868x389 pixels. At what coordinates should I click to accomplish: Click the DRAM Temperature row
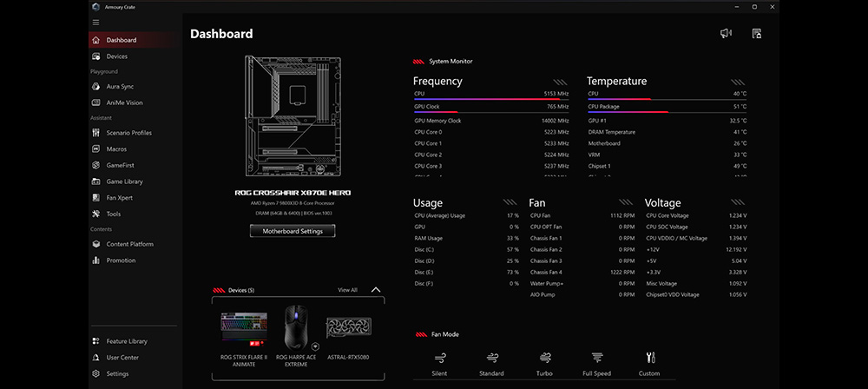click(667, 132)
